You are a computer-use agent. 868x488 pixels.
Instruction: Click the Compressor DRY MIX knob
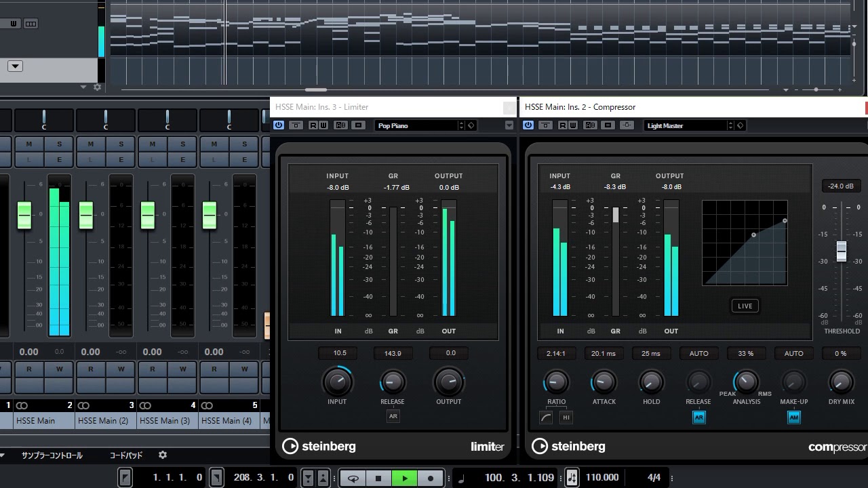point(841,382)
